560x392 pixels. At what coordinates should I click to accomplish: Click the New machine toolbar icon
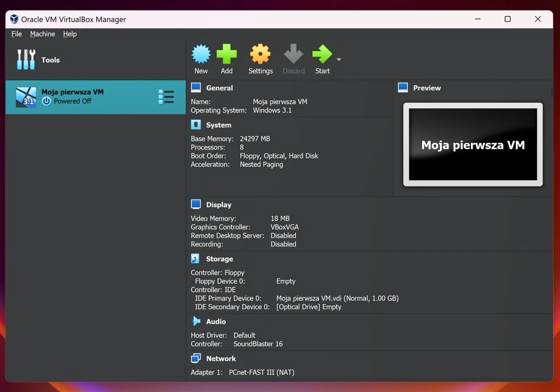(x=201, y=54)
